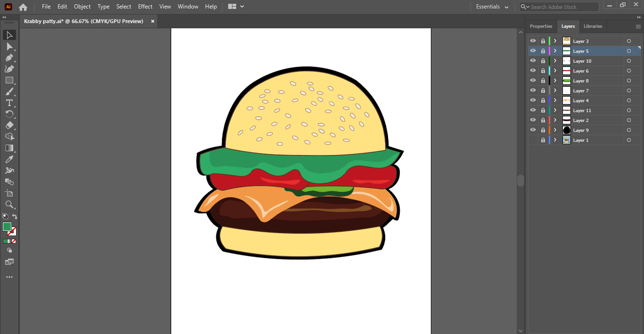Viewport: 644px width, 334px height.
Task: Select the Rotate tool
Action: 9,114
